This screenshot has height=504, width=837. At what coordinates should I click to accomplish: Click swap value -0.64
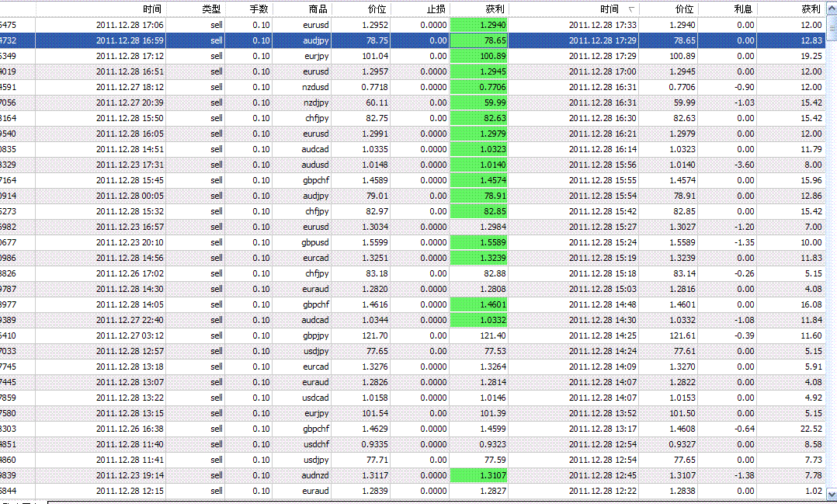[x=744, y=429]
